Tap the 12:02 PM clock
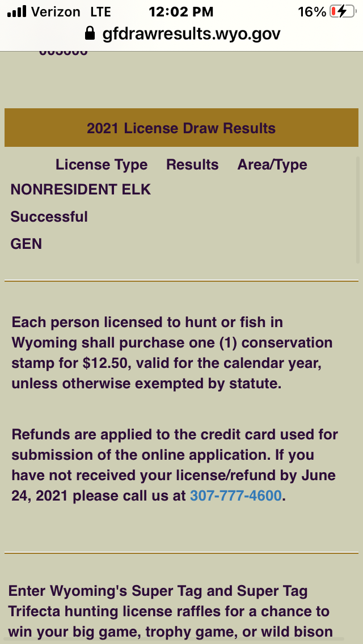The image size is (363, 644). click(x=181, y=11)
